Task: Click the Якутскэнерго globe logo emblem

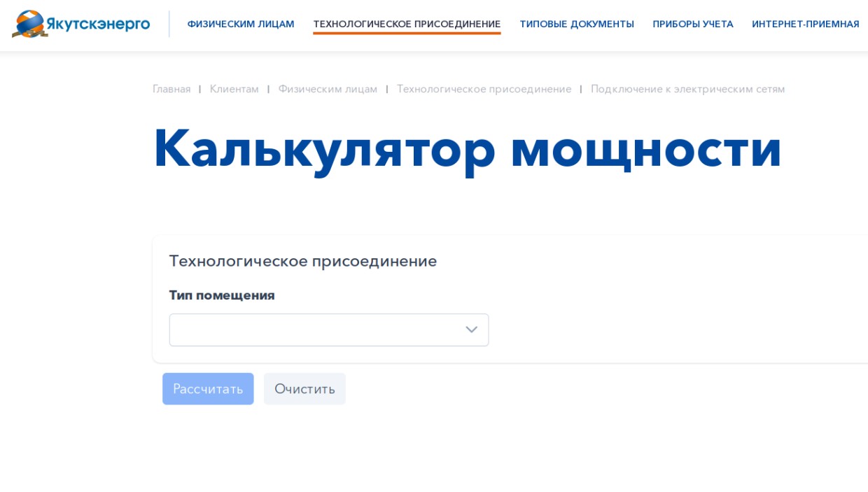Action: (x=29, y=24)
